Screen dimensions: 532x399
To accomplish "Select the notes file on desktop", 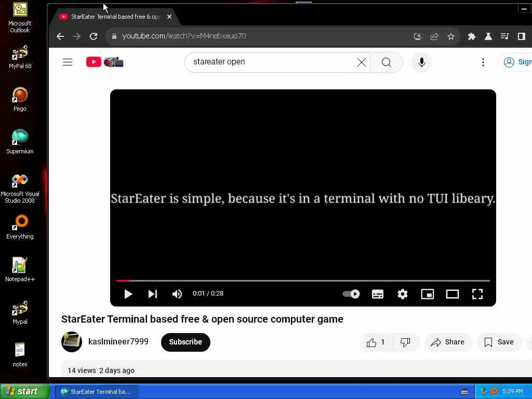I will click(20, 354).
